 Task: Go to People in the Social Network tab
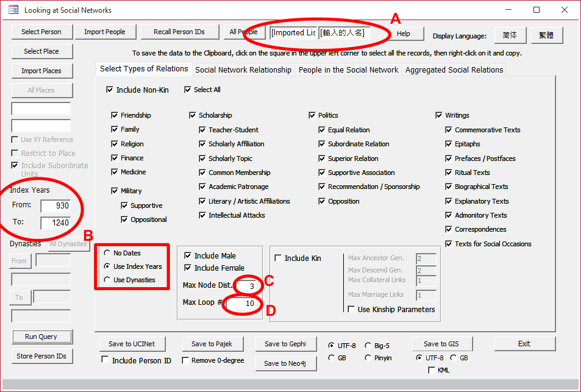click(348, 69)
